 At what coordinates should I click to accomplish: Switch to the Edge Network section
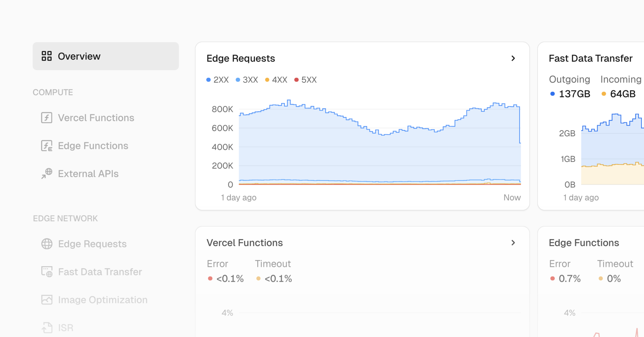pos(65,218)
